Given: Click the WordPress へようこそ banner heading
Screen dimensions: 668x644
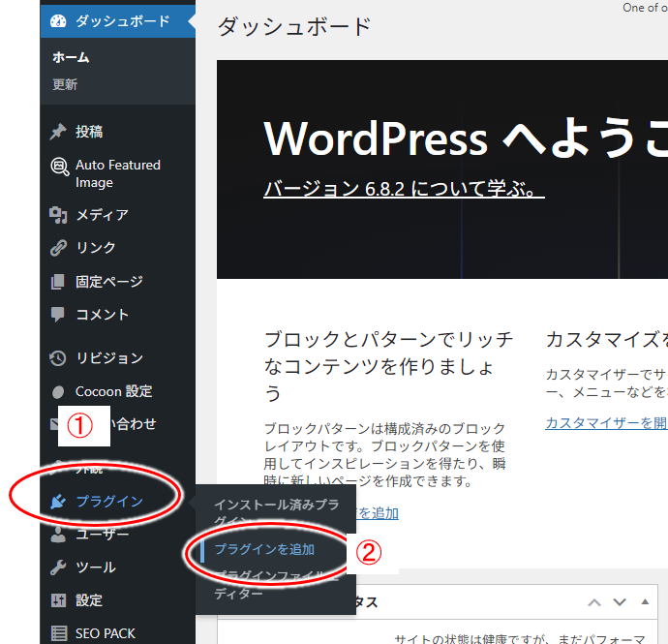Looking at the screenshot, I should [466, 138].
